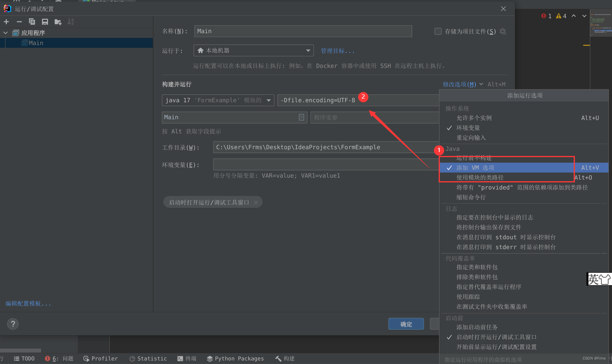Open the 本地机器 run target dropdown
The image size is (612, 364).
253,51
